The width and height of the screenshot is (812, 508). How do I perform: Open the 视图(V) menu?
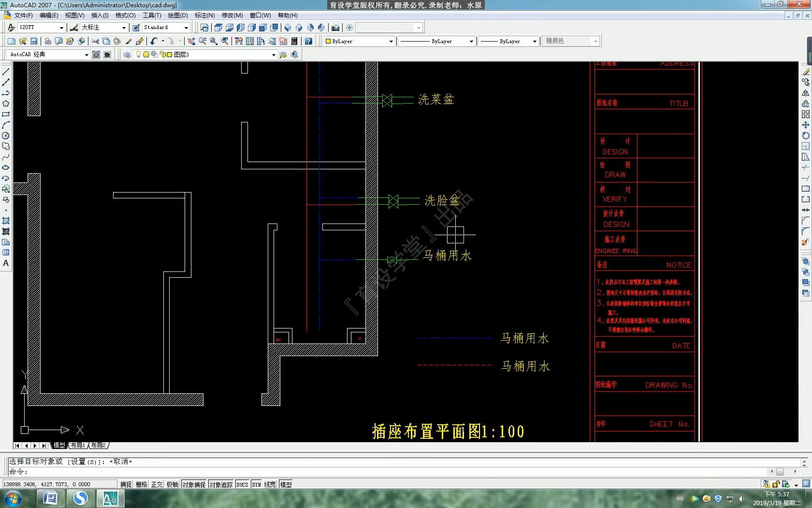pos(74,15)
